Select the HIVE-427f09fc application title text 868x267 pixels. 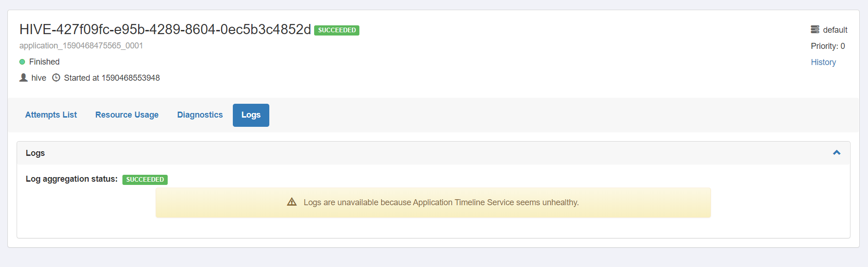(165, 30)
